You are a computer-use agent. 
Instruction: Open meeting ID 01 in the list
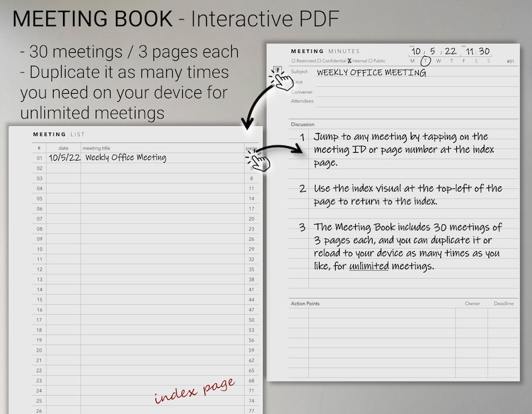pos(40,158)
